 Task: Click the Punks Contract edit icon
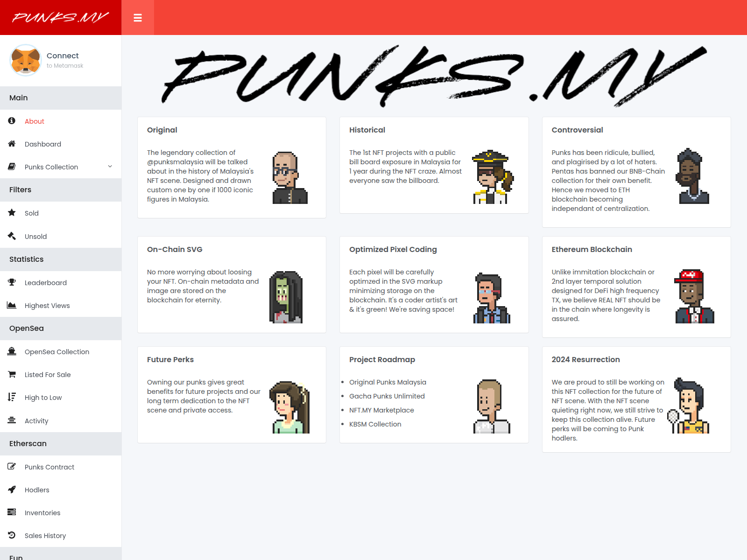pos(12,467)
